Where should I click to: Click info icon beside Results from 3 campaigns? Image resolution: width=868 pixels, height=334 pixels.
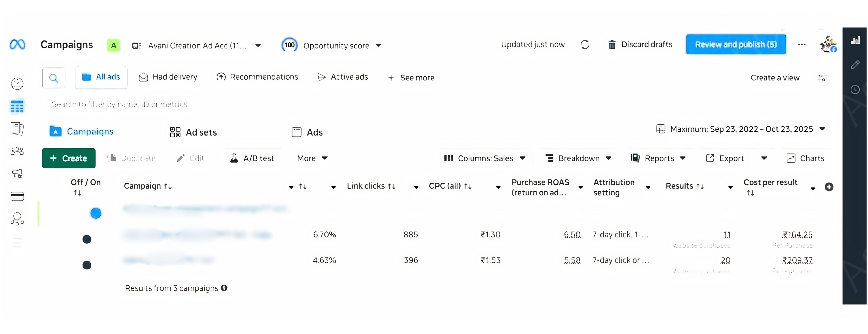[x=224, y=288]
